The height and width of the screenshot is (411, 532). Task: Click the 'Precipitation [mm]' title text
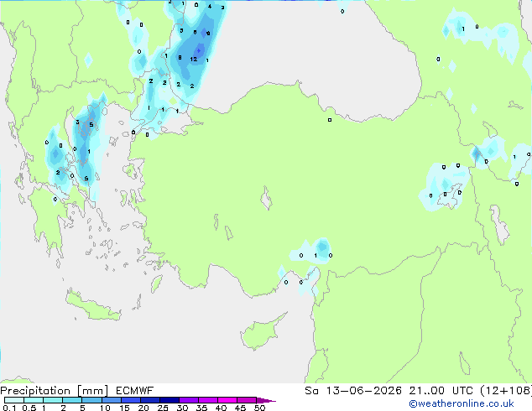(55, 391)
